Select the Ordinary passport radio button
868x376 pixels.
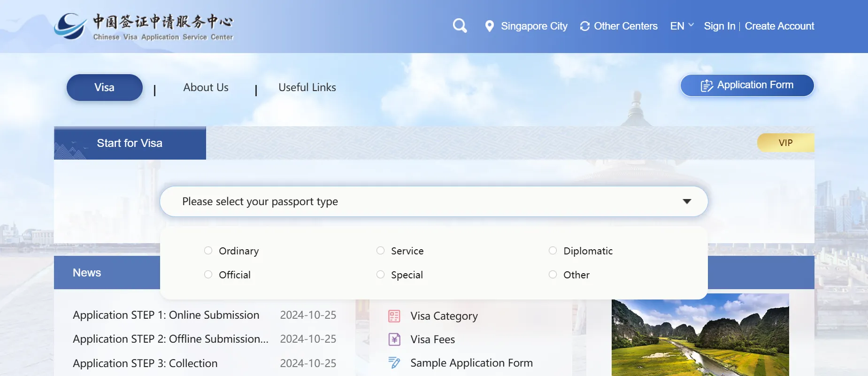point(208,251)
